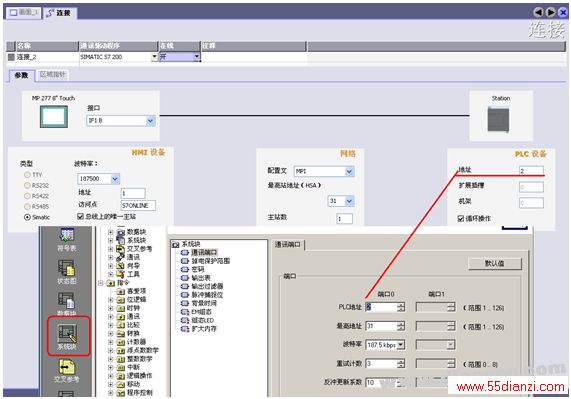Open the 配置文 MPI dropdown

point(349,171)
